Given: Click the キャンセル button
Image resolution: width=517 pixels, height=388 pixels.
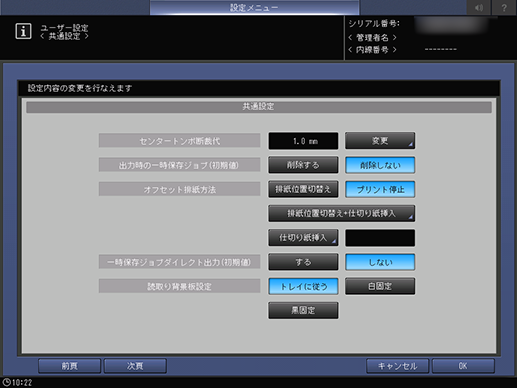Looking at the screenshot, I should (397, 366).
